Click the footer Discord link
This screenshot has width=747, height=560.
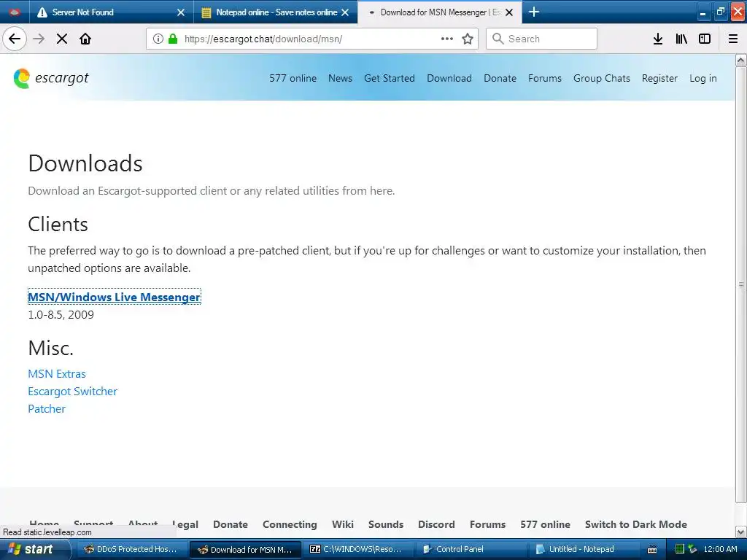[x=436, y=524]
